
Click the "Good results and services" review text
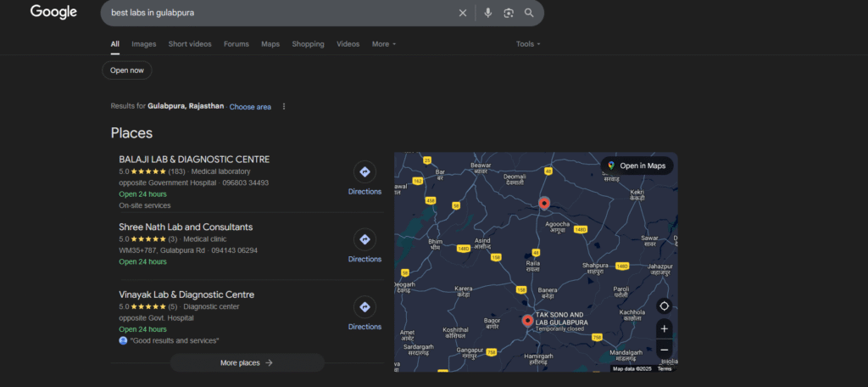coord(175,340)
